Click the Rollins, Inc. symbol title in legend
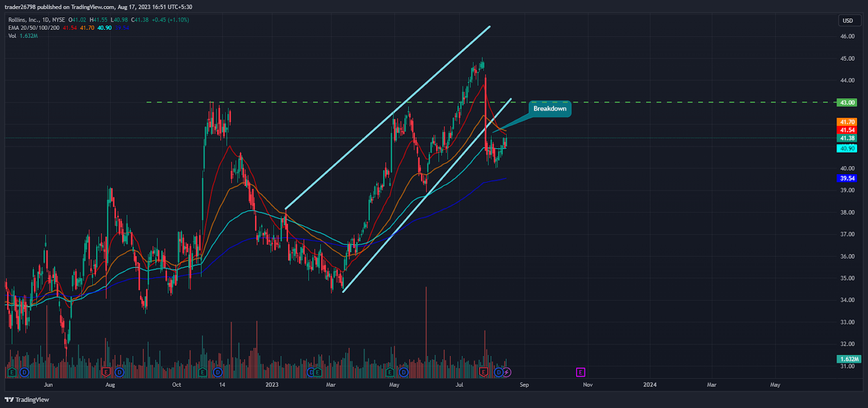The width and height of the screenshot is (868, 408). click(x=36, y=20)
